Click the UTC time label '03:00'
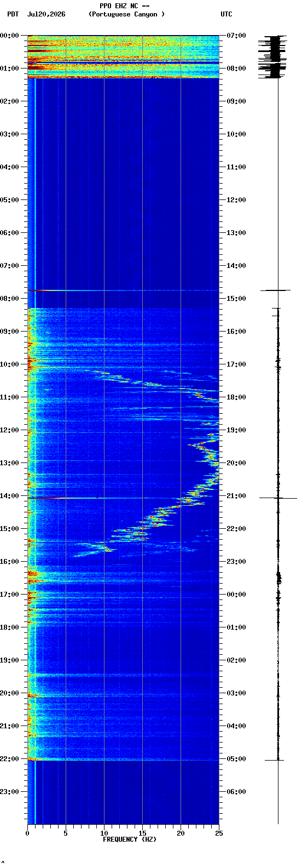This screenshot has width=302, height=868. pos(236,693)
